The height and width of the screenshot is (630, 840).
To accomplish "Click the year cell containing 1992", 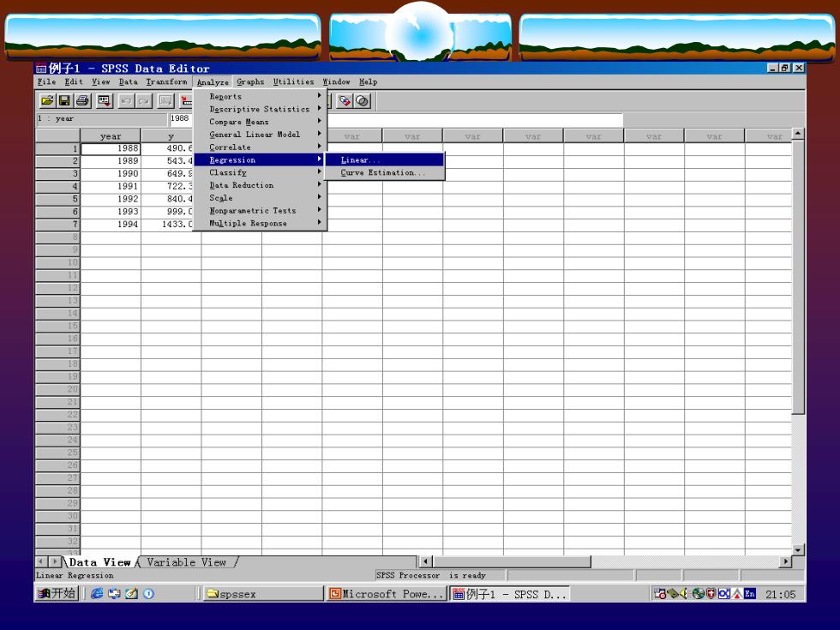I will (x=111, y=199).
